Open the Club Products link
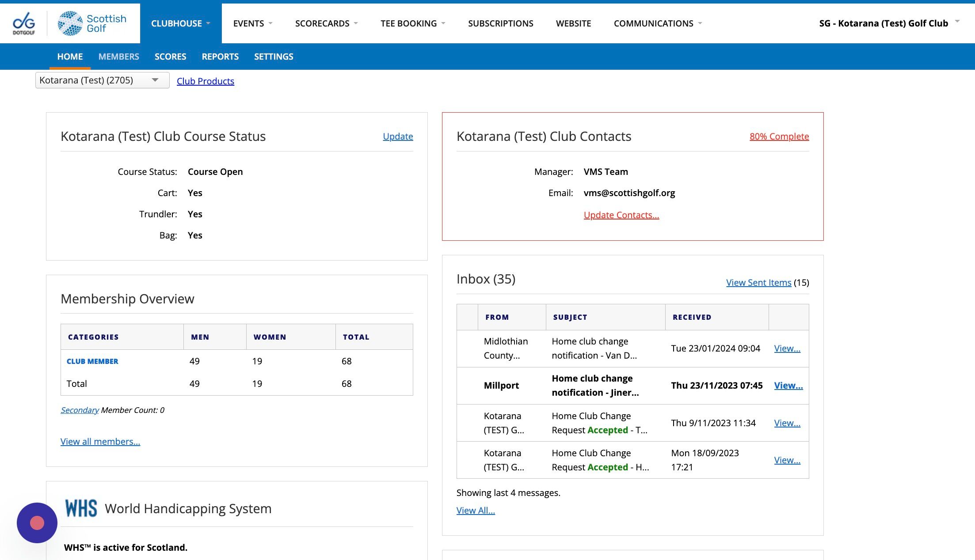The width and height of the screenshot is (975, 560). click(x=205, y=81)
